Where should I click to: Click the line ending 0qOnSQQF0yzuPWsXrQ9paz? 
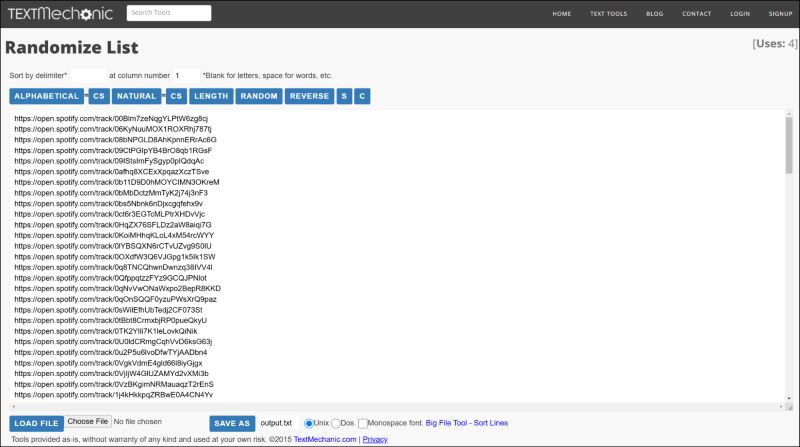[x=115, y=300]
